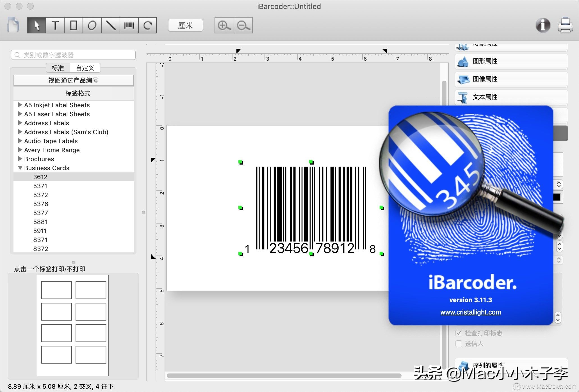Screen dimensions: 579x392
Task: Enable the 送信人 checkbox
Action: click(x=459, y=344)
